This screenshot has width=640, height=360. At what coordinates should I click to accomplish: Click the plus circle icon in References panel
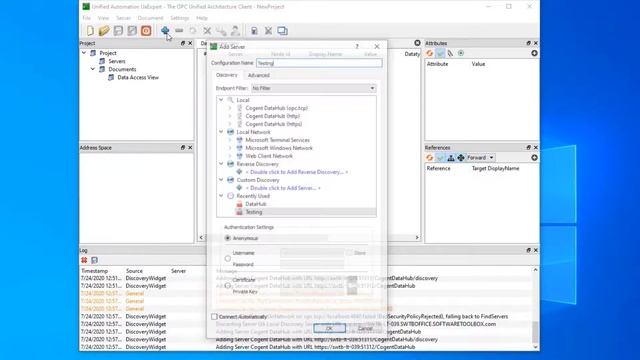(534, 158)
